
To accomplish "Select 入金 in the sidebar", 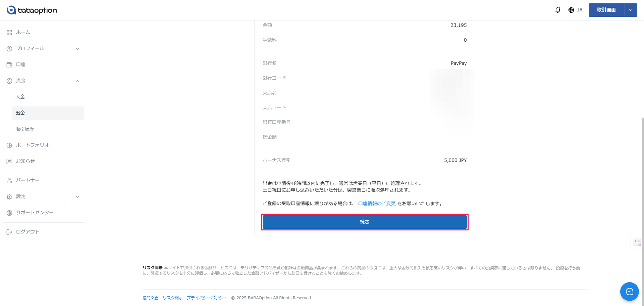I will point(20,97).
